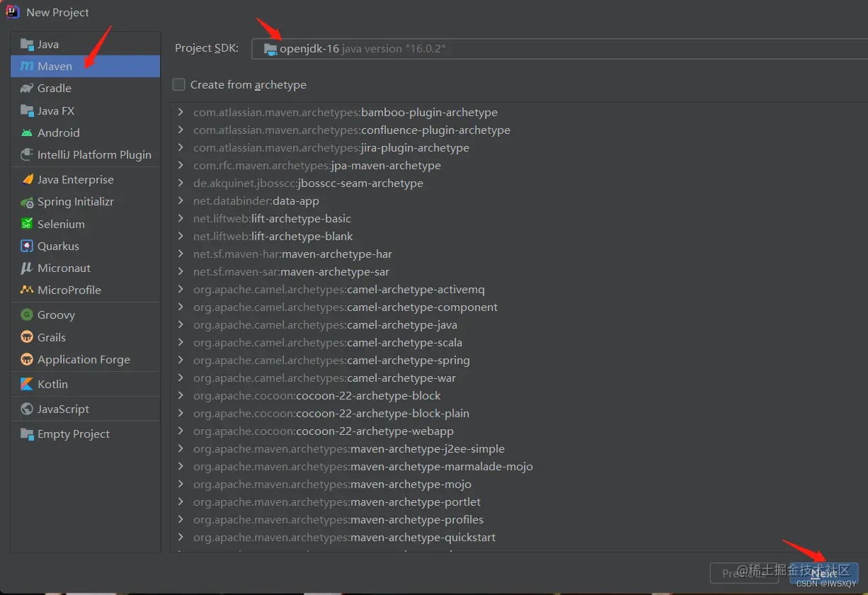Select camel-archetype-scala row text
868x595 pixels.
pos(328,342)
